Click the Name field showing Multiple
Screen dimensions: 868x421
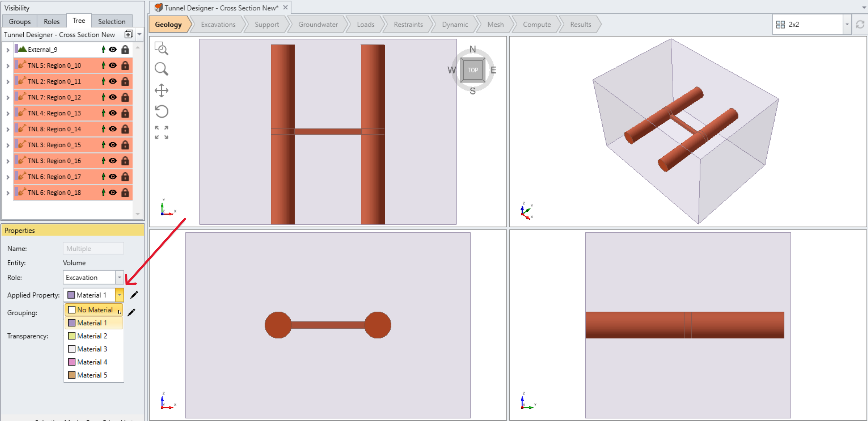(x=93, y=249)
